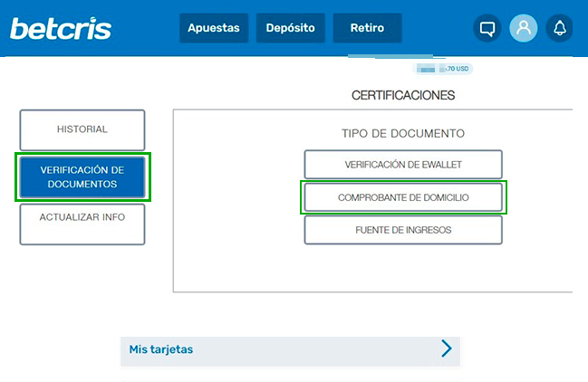Click the betcris logo
588x382 pixels.
[61, 28]
